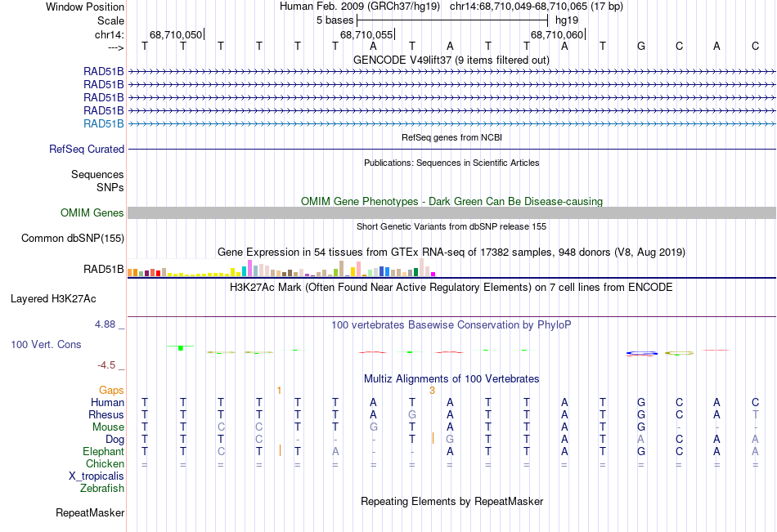Screen dimensions: 777x532
Task: Open the GENCODE V49lift37 track title
Action: [451, 60]
